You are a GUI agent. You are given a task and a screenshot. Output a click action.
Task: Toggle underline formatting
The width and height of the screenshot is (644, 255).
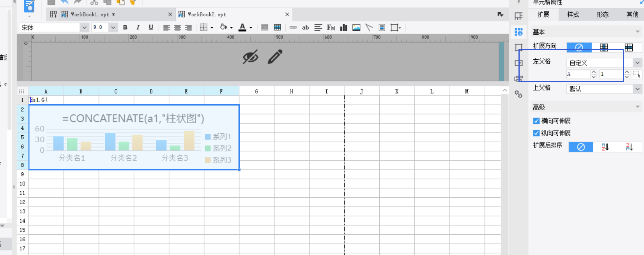click(x=151, y=27)
